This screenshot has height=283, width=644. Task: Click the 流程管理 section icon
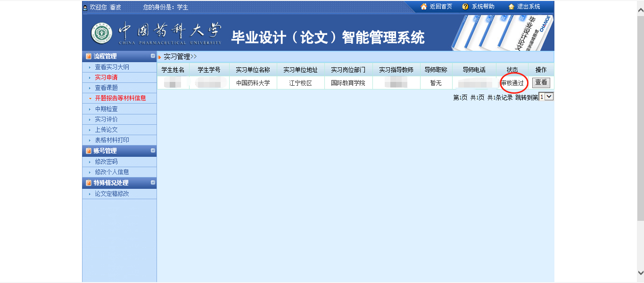click(88, 57)
